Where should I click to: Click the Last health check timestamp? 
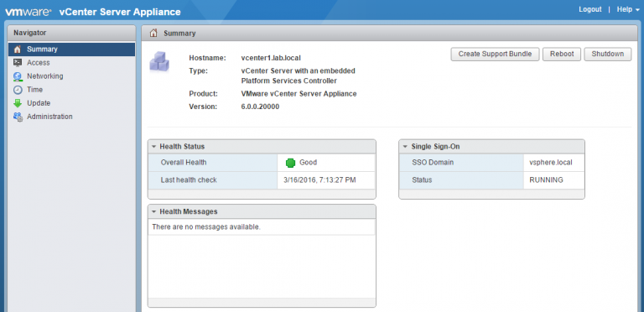tap(320, 179)
